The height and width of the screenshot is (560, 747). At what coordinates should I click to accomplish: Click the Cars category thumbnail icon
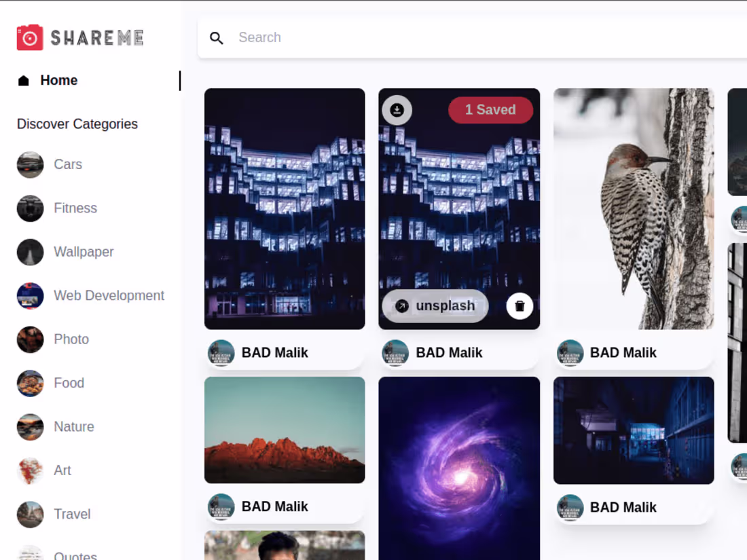[30, 164]
